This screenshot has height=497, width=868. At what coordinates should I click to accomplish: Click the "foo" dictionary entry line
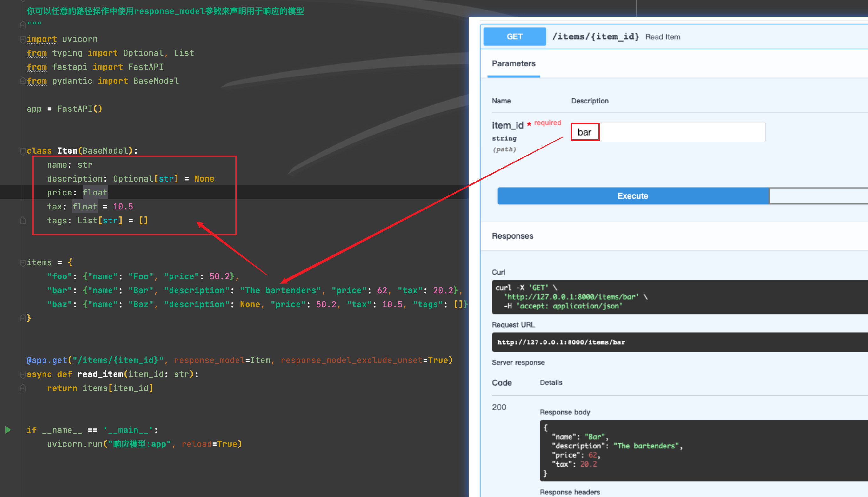click(x=143, y=276)
